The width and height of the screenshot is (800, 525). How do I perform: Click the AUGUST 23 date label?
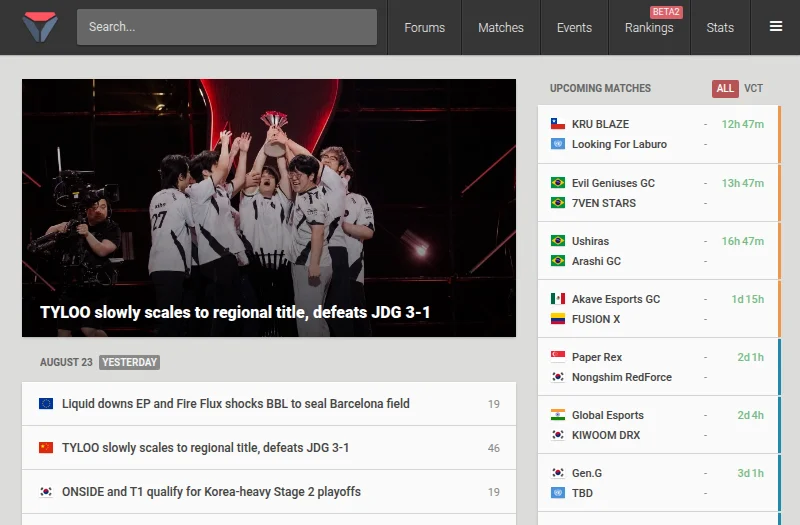pos(66,362)
